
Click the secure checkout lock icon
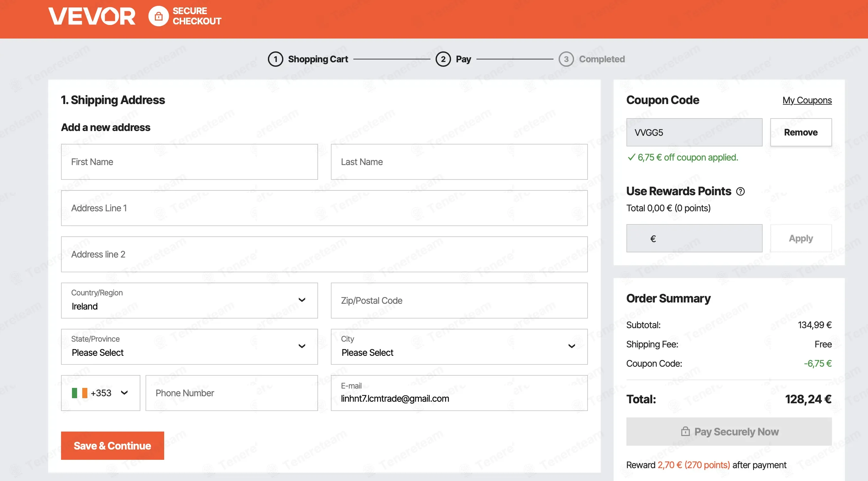[x=158, y=16]
